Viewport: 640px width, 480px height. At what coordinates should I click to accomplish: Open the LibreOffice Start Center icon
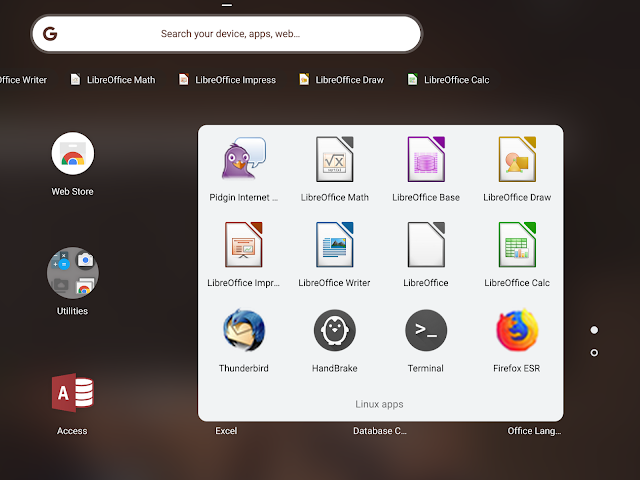426,244
